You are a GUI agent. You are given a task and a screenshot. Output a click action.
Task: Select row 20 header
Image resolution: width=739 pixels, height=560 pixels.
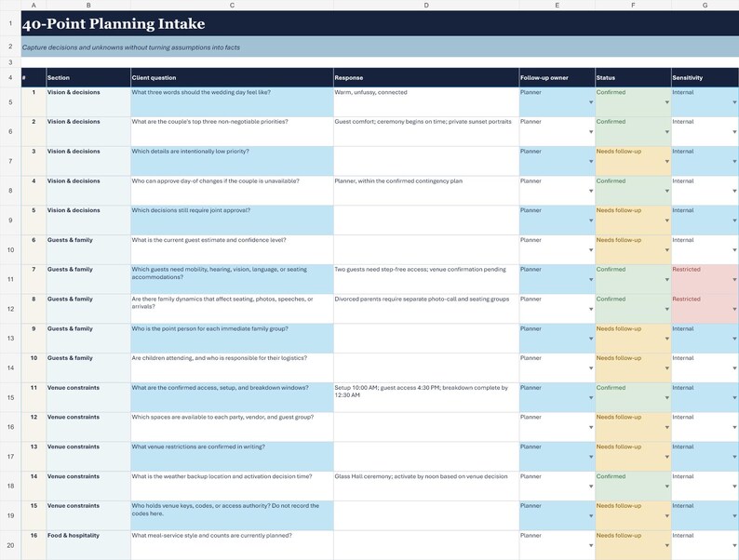pyautogui.click(x=10, y=545)
